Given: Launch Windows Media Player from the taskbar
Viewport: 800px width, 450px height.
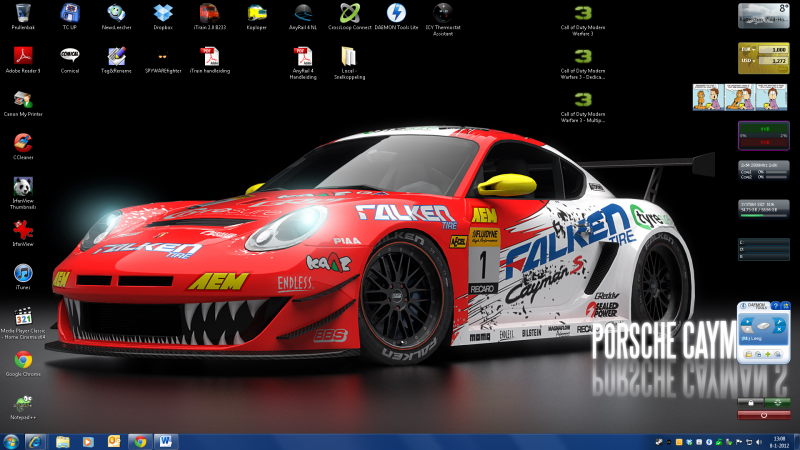Looking at the screenshot, I should point(88,442).
